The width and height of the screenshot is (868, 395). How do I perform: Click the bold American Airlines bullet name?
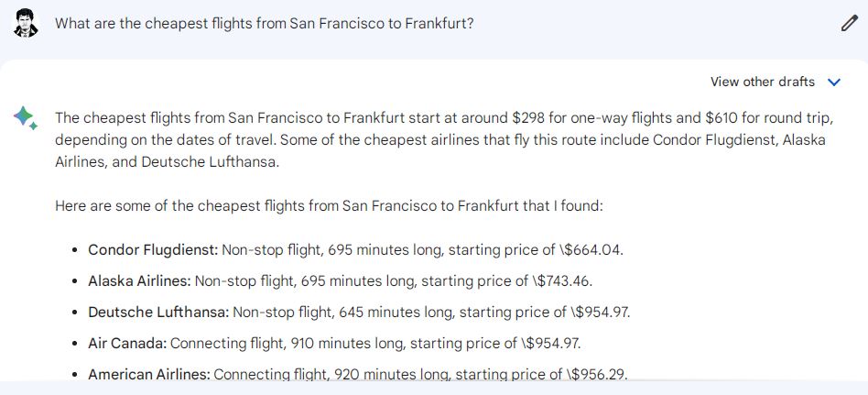pyautogui.click(x=149, y=375)
